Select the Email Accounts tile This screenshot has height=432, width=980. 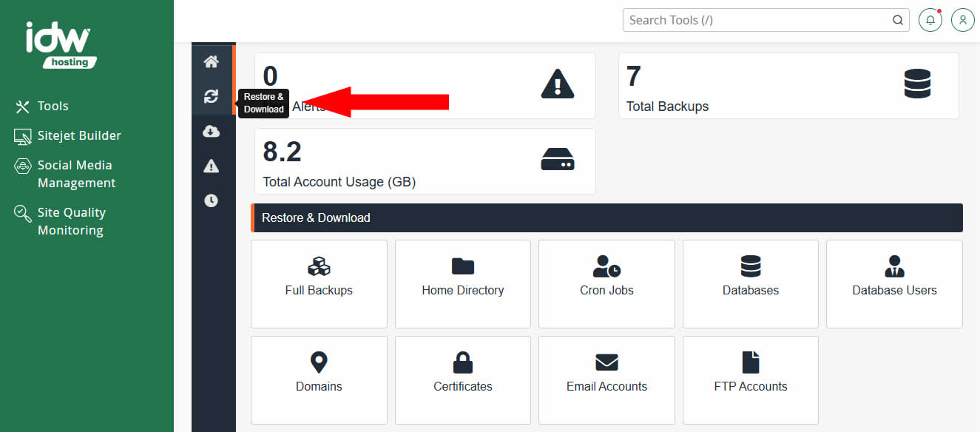pyautogui.click(x=606, y=379)
